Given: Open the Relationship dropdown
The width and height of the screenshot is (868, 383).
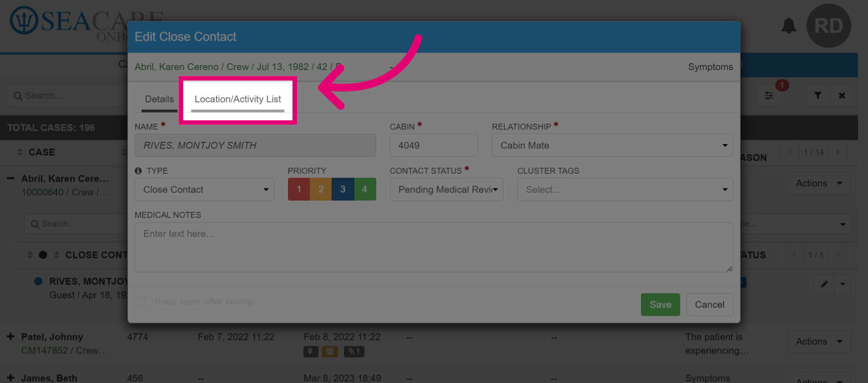Looking at the screenshot, I should click(612, 145).
